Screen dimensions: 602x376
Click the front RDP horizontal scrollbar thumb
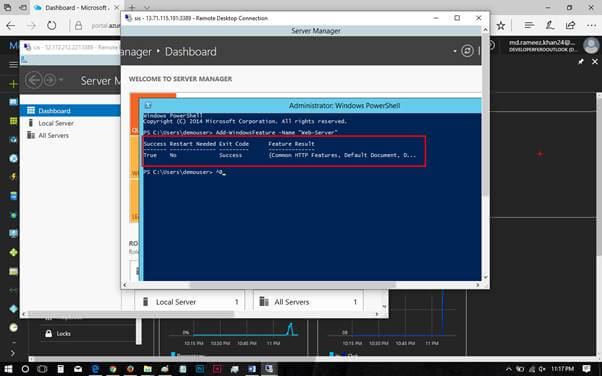[x=293, y=285]
